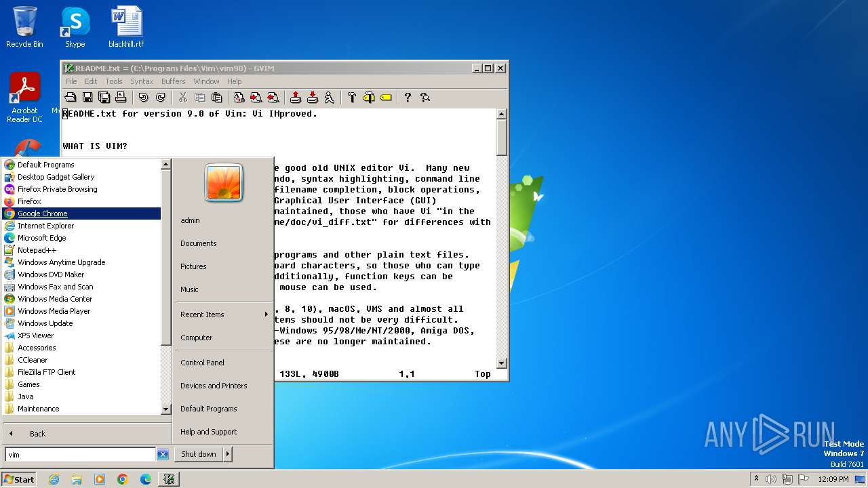Open the blackhill.rtf desktop file icon
The height and width of the screenshot is (488, 868).
point(126,27)
